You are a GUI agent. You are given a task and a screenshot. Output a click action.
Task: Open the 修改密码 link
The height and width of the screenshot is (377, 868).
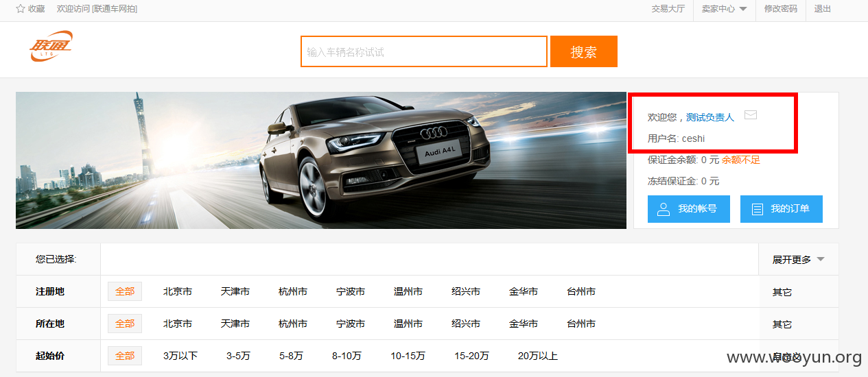point(781,9)
